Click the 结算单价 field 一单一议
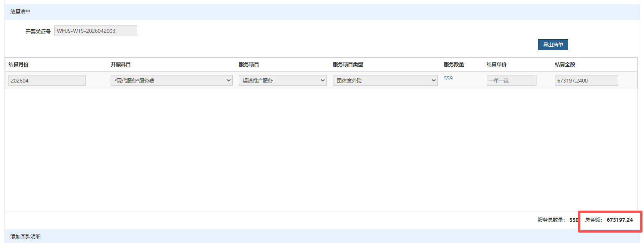 (511, 80)
